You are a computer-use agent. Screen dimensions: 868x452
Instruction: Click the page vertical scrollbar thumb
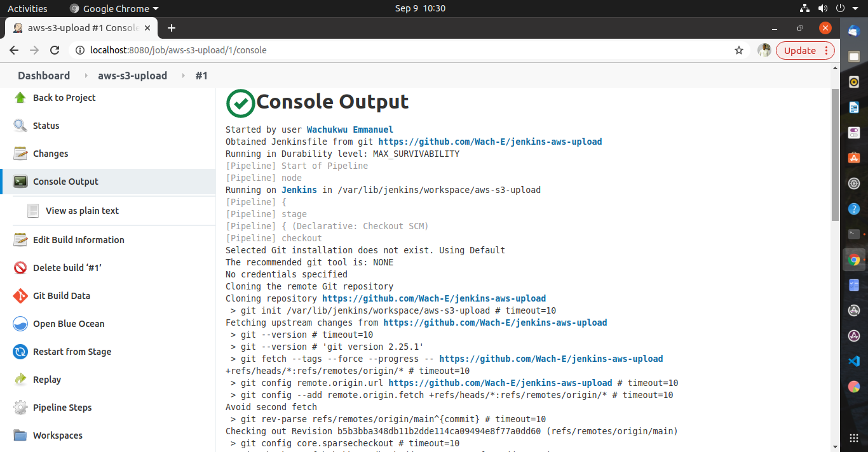[835, 154]
